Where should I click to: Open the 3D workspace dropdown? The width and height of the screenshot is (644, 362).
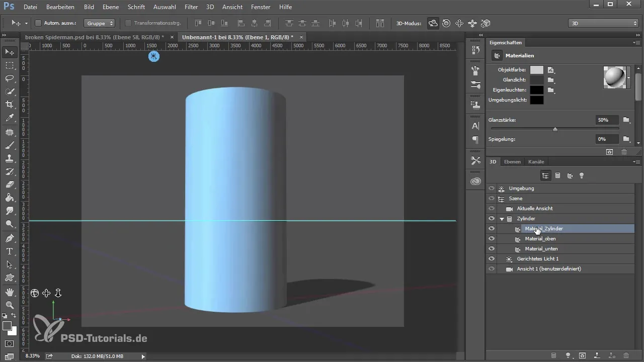(603, 23)
